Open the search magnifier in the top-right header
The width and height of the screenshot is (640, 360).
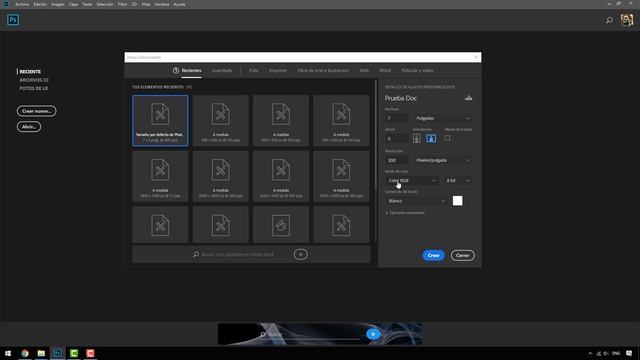[609, 20]
